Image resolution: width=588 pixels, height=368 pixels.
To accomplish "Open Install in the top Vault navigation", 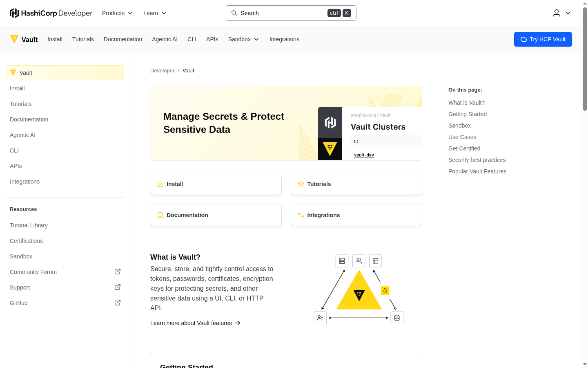I will pyautogui.click(x=55, y=39).
